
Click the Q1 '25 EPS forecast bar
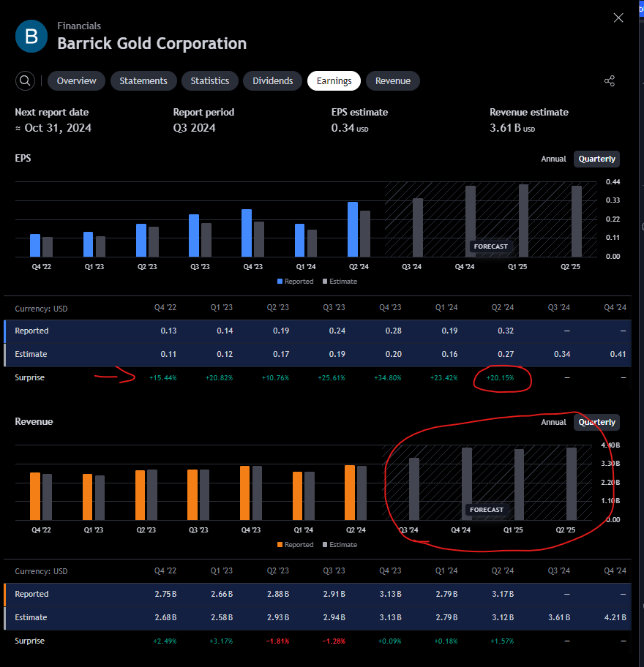point(523,220)
